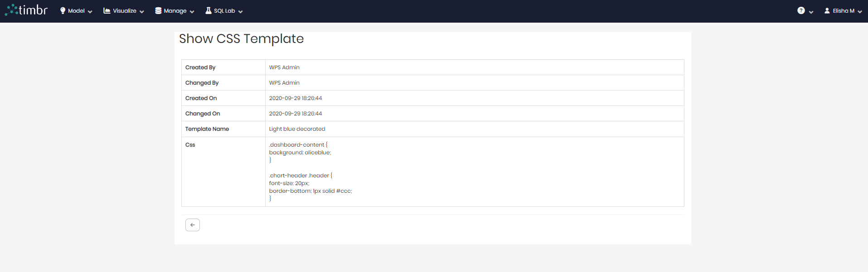Expand the Visualize dropdown chevron
This screenshot has width=868, height=272.
coord(142,12)
